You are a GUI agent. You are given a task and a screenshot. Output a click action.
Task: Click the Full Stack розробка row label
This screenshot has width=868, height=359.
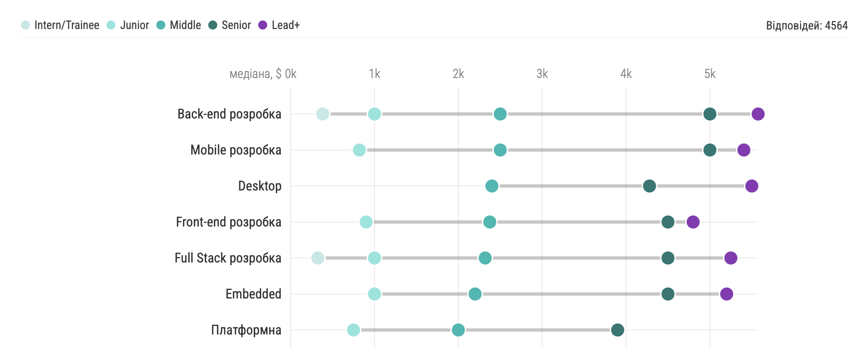pyautogui.click(x=228, y=258)
